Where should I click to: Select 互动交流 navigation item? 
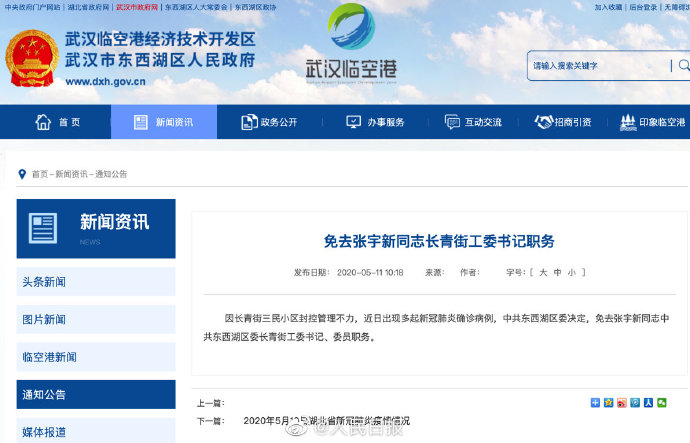point(472,122)
